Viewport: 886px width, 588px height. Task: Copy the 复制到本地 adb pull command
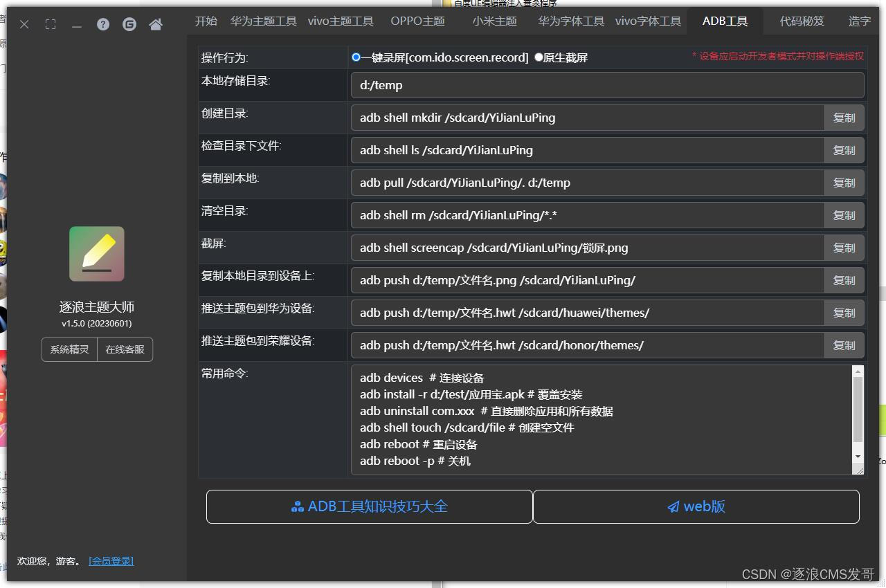[x=844, y=183]
